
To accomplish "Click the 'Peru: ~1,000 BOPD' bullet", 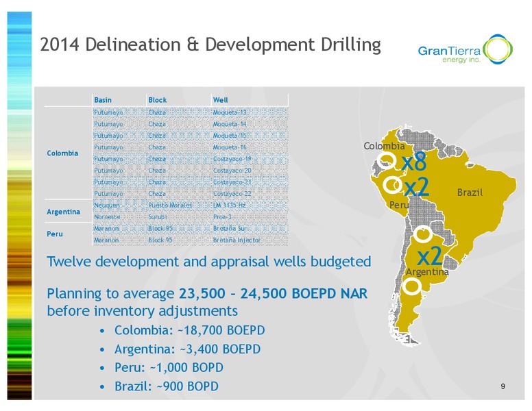I will click(169, 368).
